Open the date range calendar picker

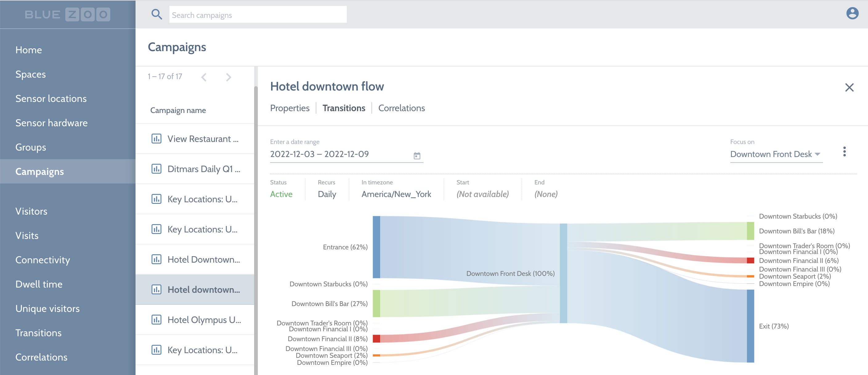[x=417, y=156]
